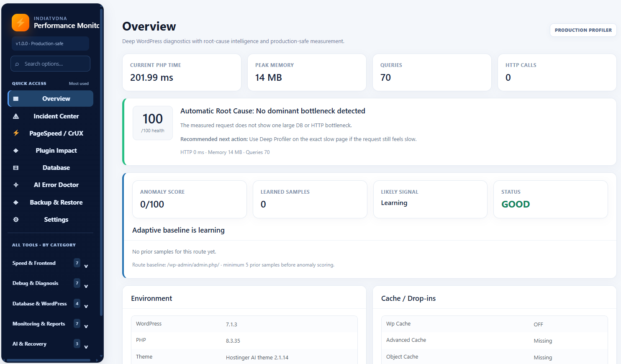Click the sidebar horizontal scrollbar
This screenshot has height=364, width=621.
point(49,360)
